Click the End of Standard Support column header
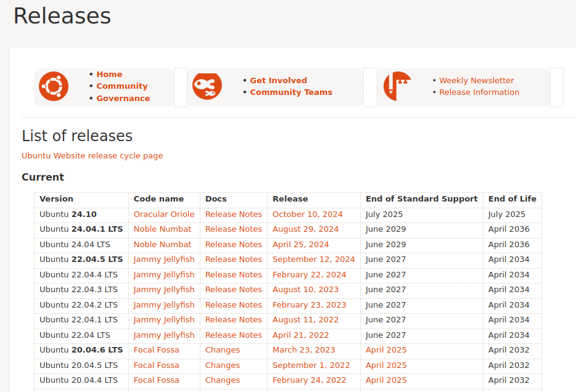 coord(421,199)
